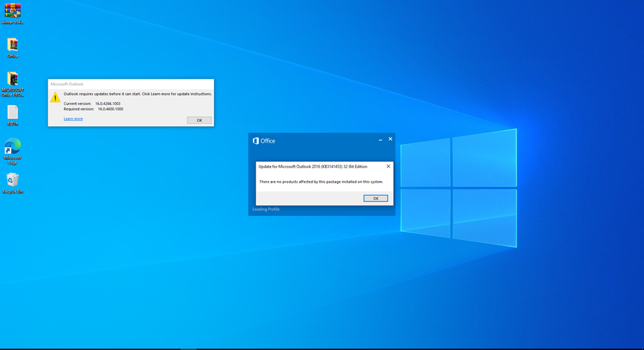Select the Recycle Bin icon

pos(13,183)
